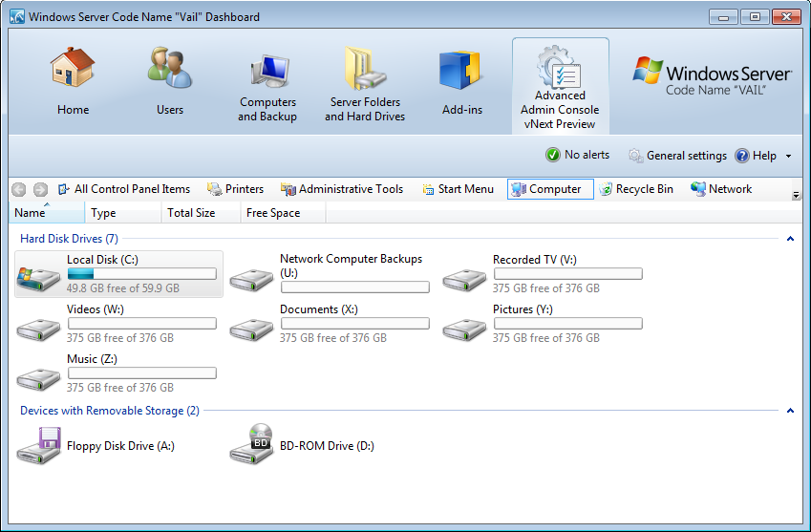811x532 pixels.
Task: Click Devices with Removable Storage (2) heading
Action: (110, 411)
